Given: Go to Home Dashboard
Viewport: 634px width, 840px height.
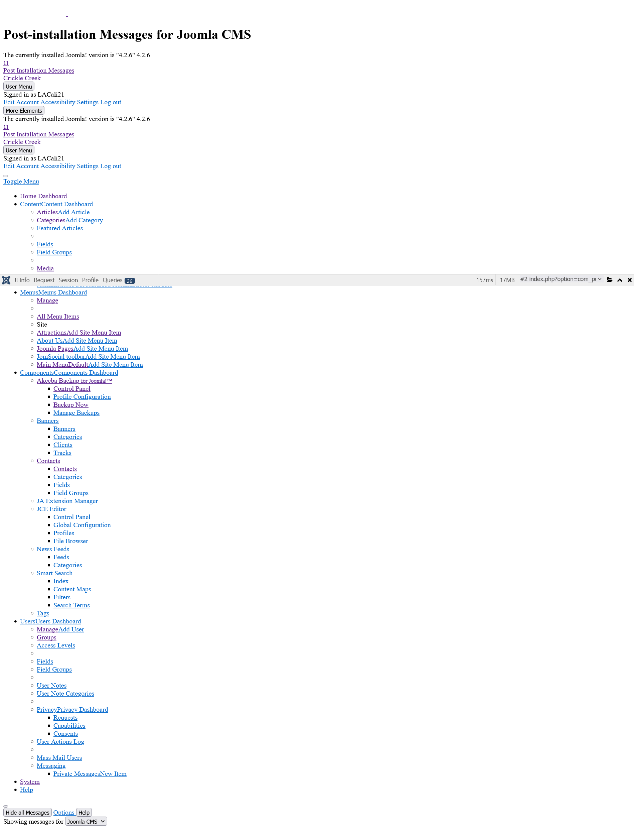Looking at the screenshot, I should pyautogui.click(x=43, y=196).
